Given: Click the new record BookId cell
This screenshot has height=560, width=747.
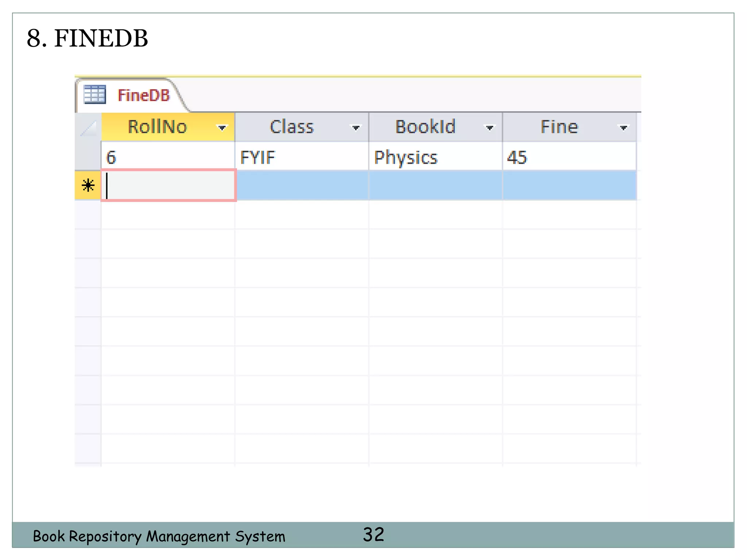Looking at the screenshot, I should tap(436, 185).
